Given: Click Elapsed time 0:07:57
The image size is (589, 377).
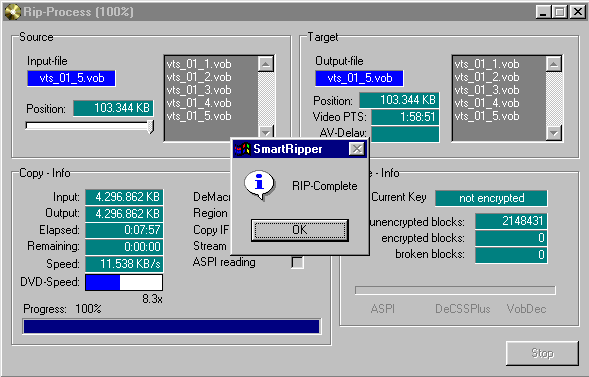Looking at the screenshot, I should [x=124, y=230].
